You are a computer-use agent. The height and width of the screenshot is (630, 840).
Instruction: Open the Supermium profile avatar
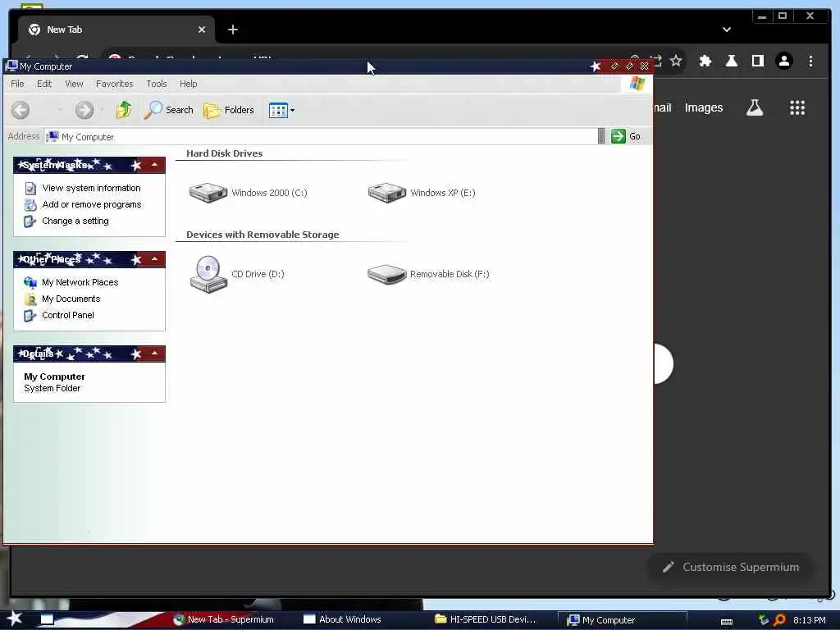[x=783, y=61]
